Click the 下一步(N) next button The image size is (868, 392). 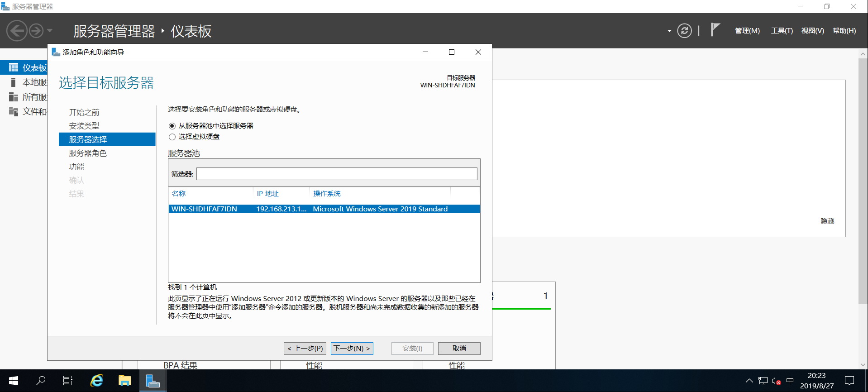(x=352, y=348)
